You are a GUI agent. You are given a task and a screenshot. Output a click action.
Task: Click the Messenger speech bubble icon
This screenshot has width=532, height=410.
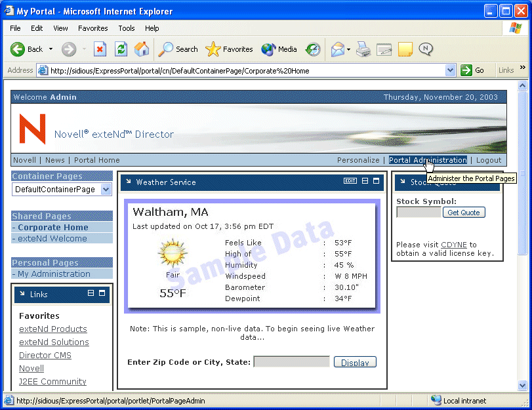pyautogui.click(x=426, y=50)
